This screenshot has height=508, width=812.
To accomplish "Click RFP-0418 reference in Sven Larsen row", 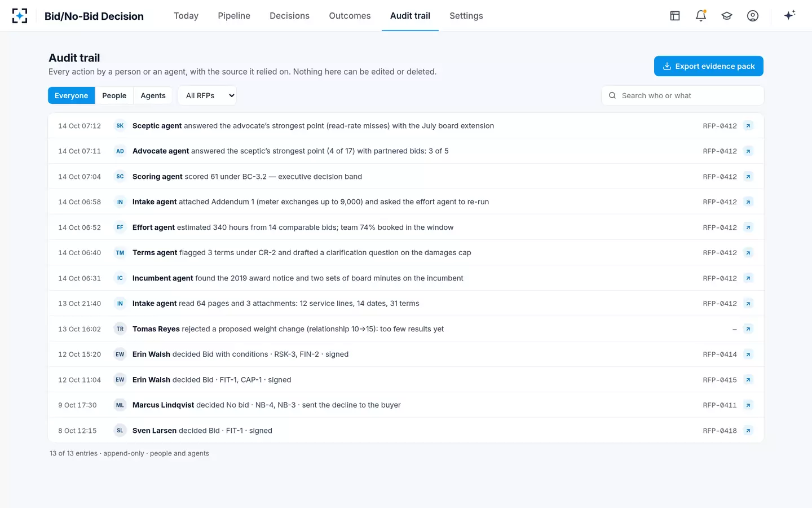I will (x=720, y=431).
